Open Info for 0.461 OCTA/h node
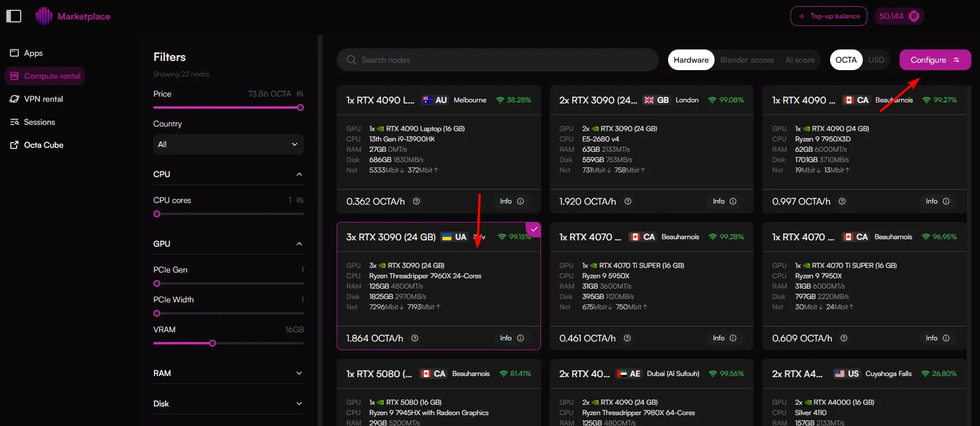The height and width of the screenshot is (426, 980). tap(724, 338)
